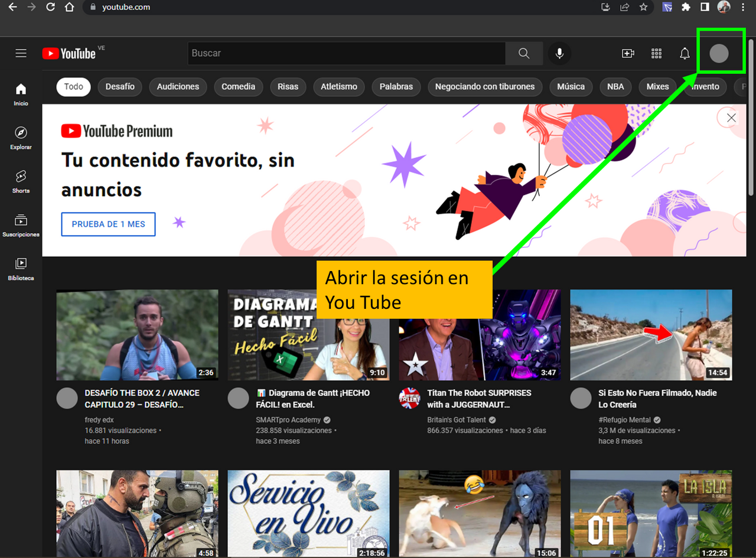Open the account avatar menu
The image size is (756, 558).
pos(719,54)
